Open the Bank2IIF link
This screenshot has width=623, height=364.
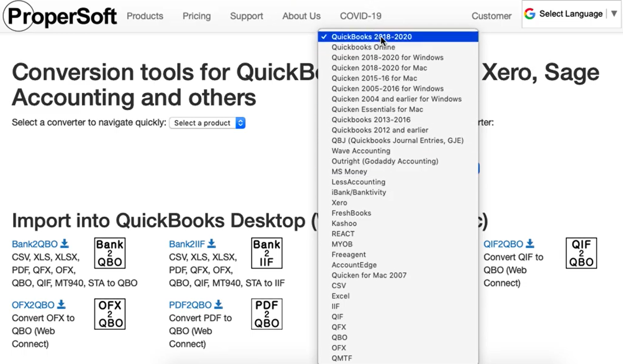[187, 244]
